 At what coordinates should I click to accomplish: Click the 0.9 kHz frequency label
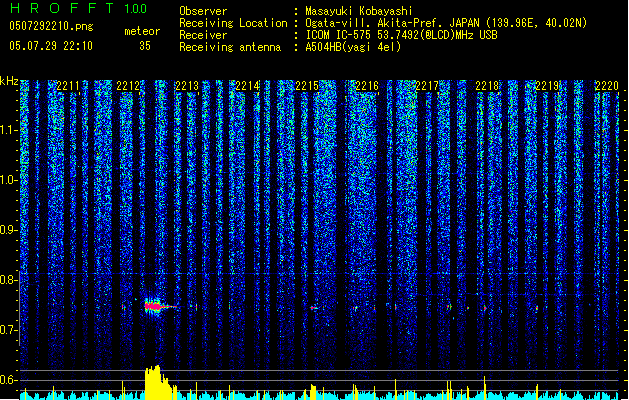pos(9,230)
